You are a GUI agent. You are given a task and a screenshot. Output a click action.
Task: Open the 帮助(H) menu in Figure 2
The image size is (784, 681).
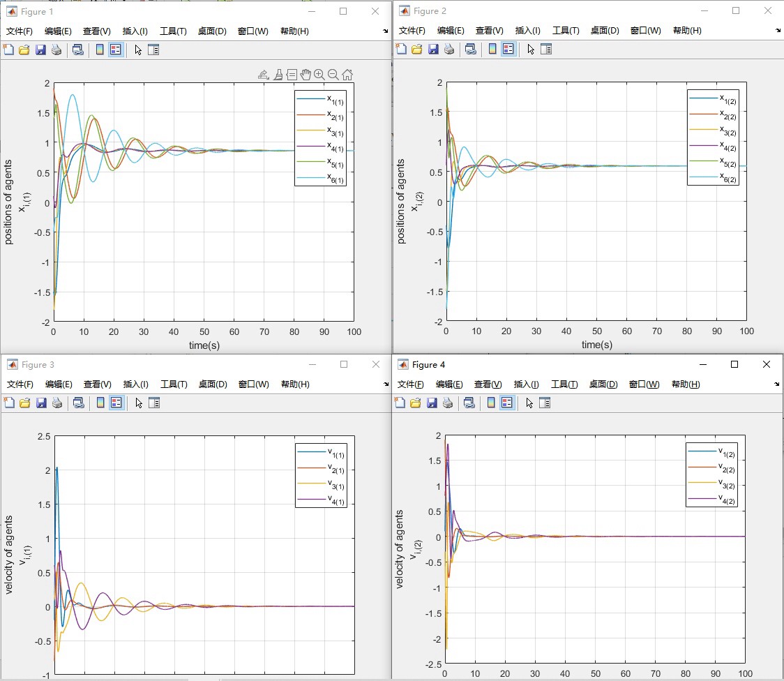click(x=687, y=31)
